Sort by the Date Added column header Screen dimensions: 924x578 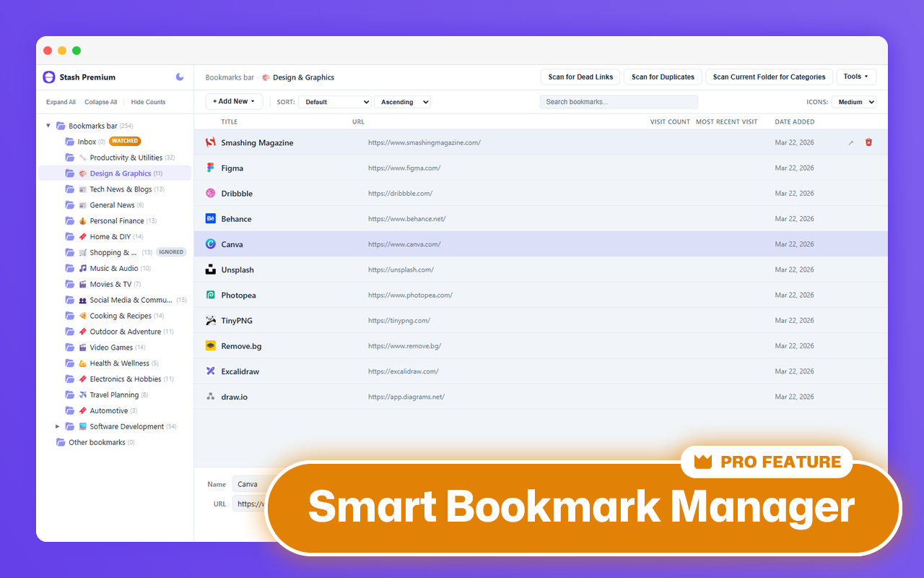click(x=795, y=121)
